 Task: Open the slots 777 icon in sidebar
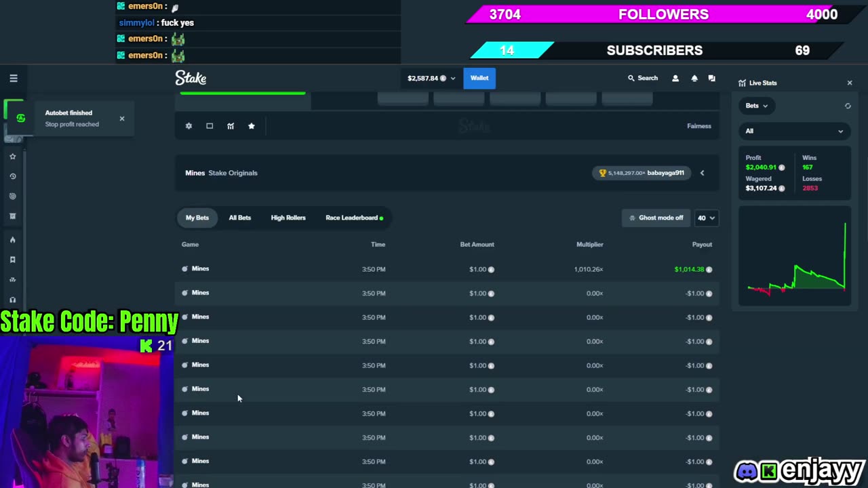(x=12, y=280)
